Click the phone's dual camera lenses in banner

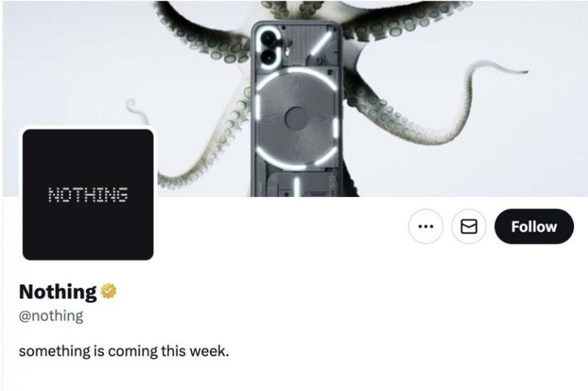[x=269, y=47]
